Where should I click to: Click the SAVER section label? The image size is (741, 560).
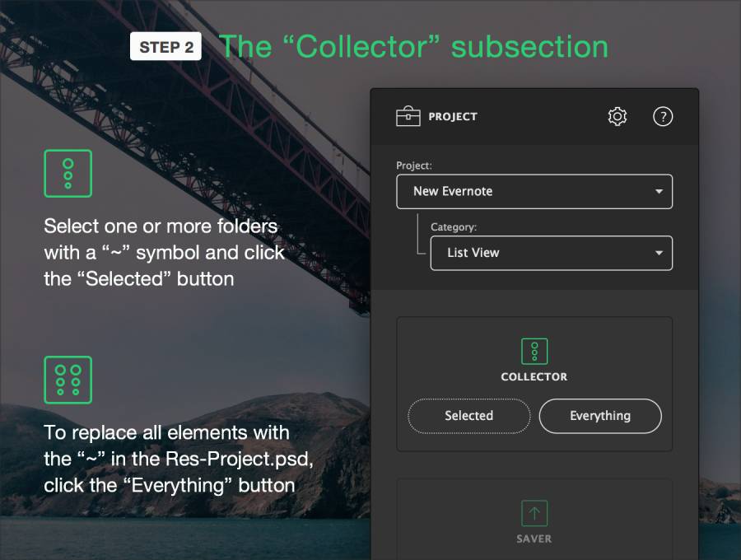pos(534,539)
